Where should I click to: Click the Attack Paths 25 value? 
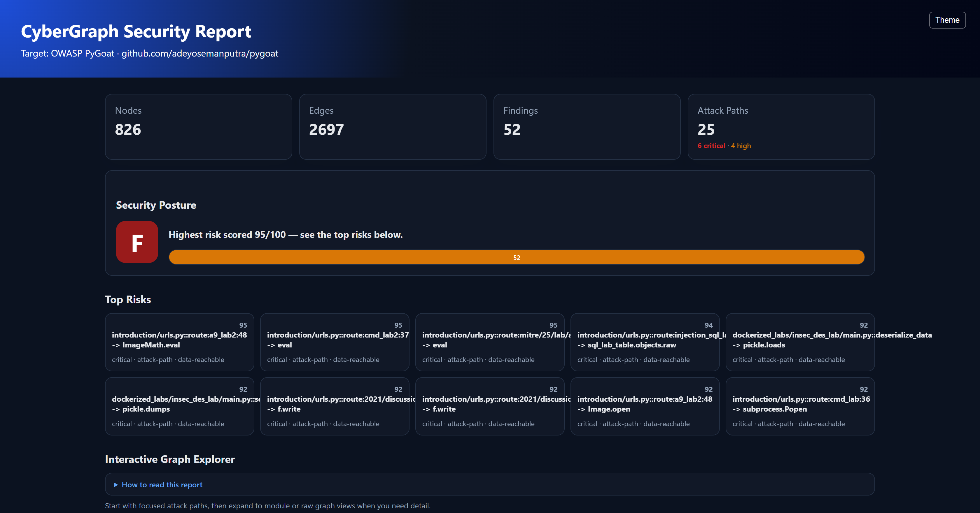coord(706,130)
